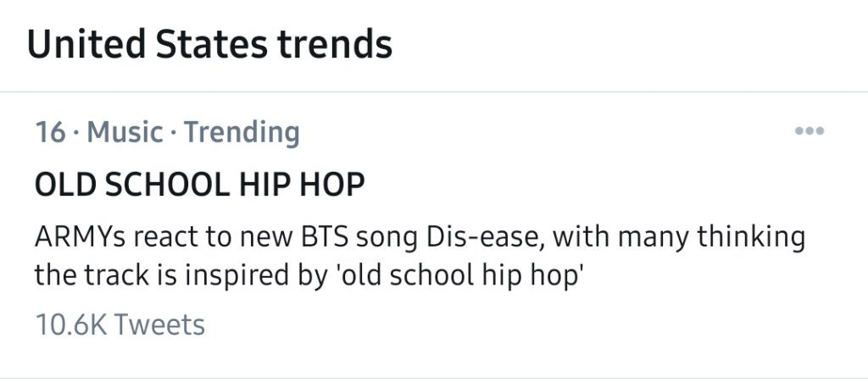
Task: Click the word Tweets below the description
Action: 159,324
